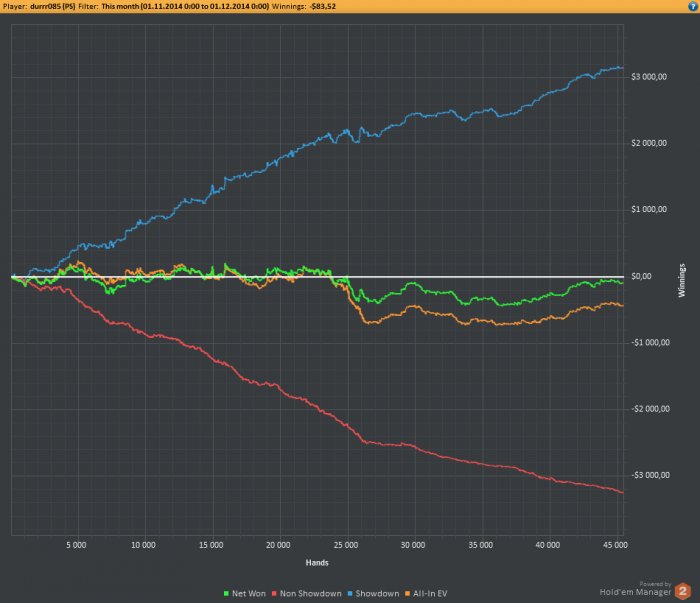Toggle the Non Showdown series label
Screen dimensions: 700x603
coord(311,594)
